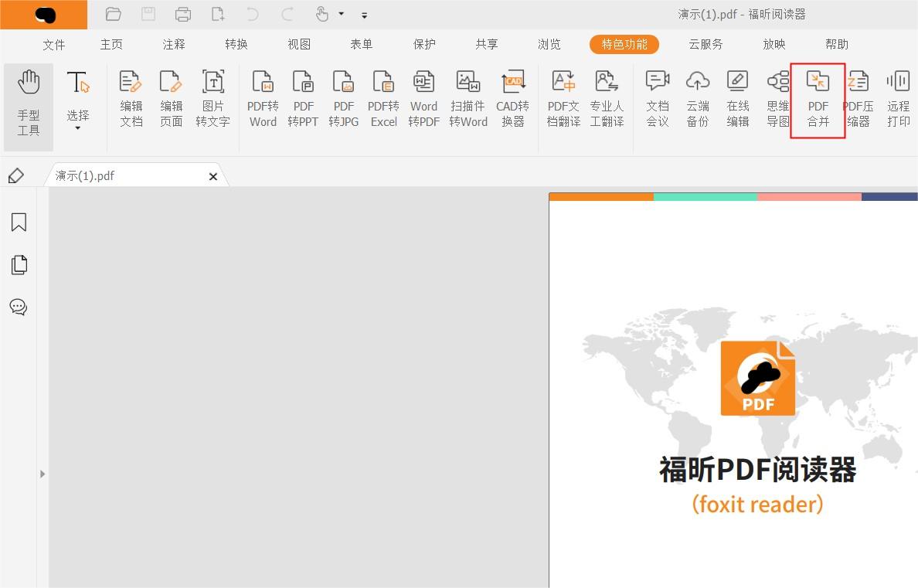Open the bookmarks panel in sidebar

click(x=18, y=222)
